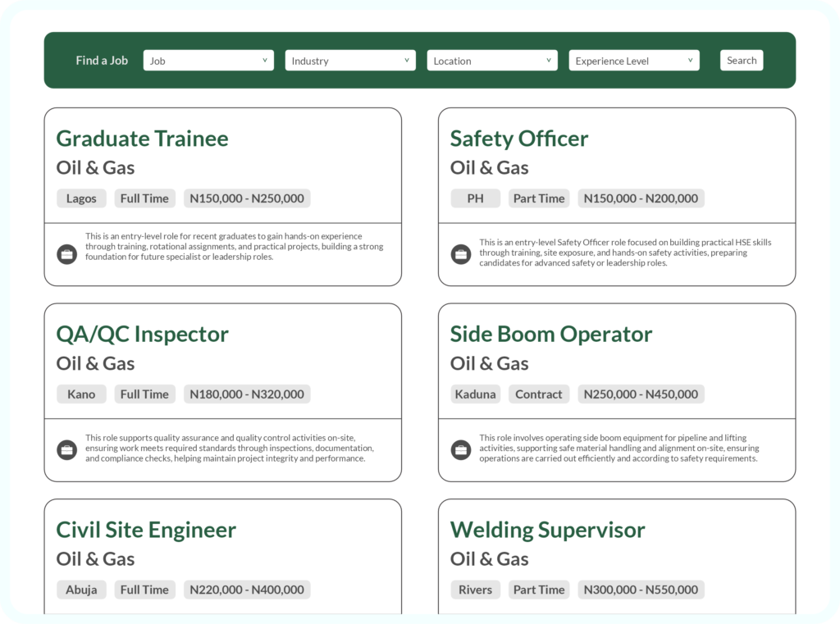Click briefcase icon in Graduate Trainee card
Screen dimensions: 840x624
point(66,254)
